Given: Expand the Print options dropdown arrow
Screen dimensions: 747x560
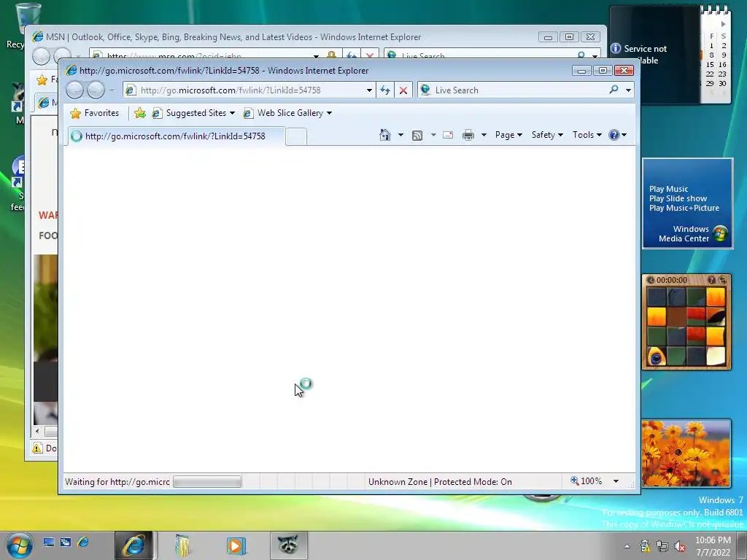Looking at the screenshot, I should point(484,135).
